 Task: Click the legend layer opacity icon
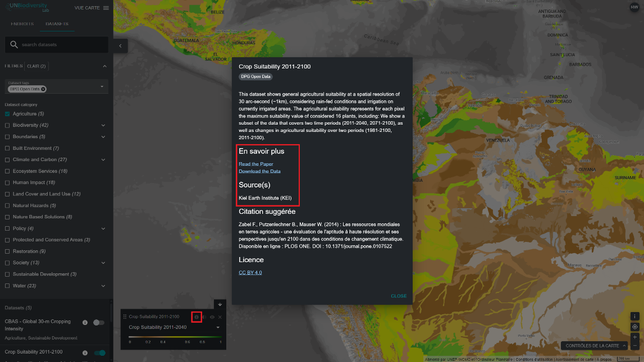(x=204, y=317)
